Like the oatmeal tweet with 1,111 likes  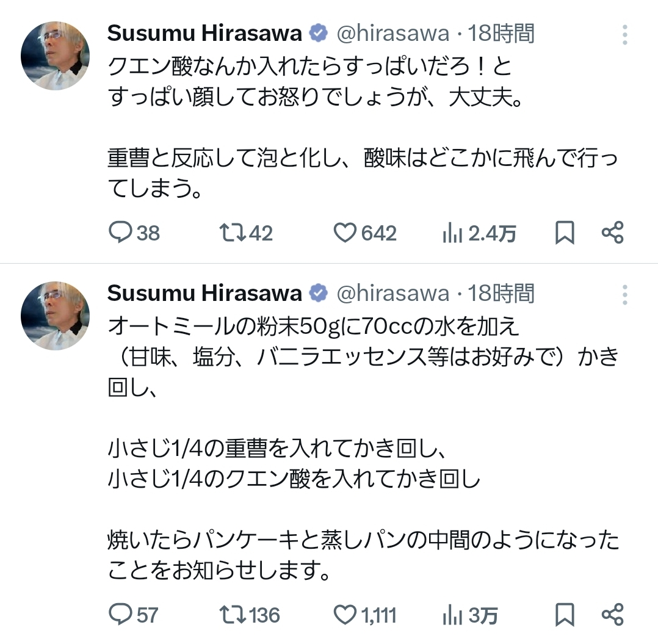pyautogui.click(x=346, y=615)
